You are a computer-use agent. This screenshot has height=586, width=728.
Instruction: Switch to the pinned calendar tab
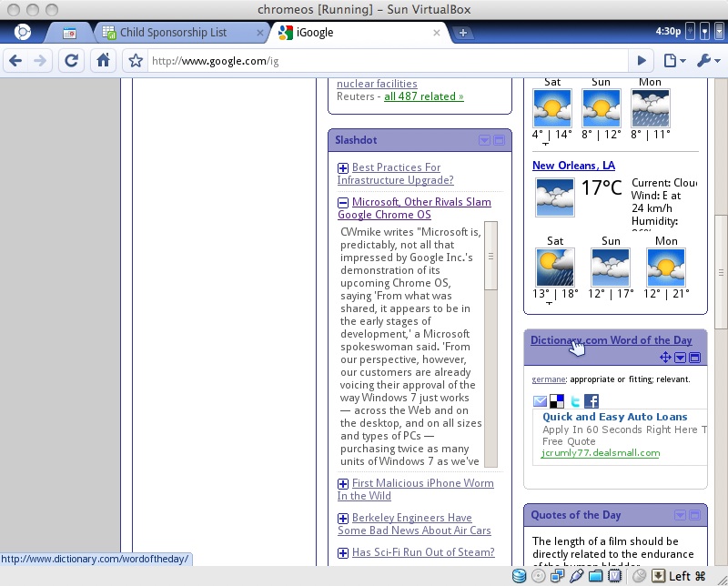(69, 33)
